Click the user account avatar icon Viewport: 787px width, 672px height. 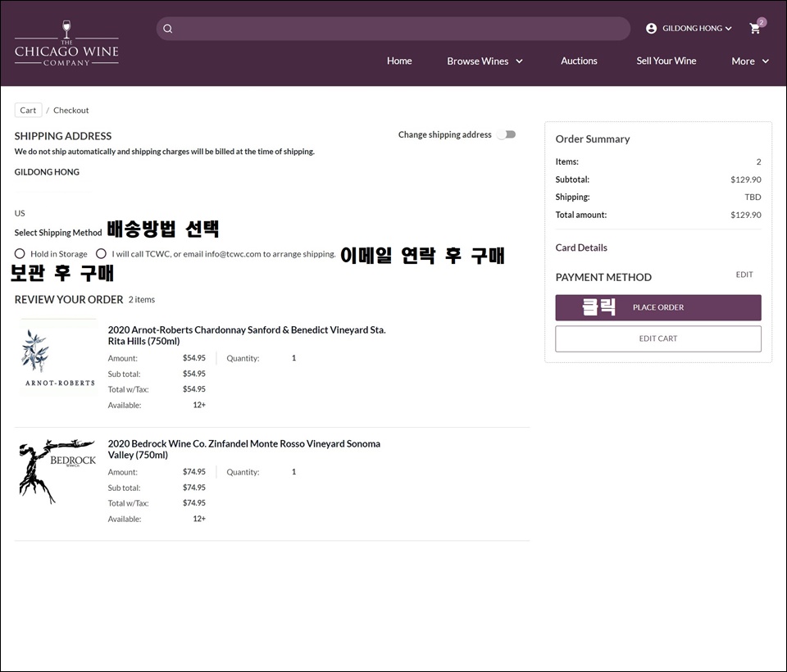(x=652, y=29)
